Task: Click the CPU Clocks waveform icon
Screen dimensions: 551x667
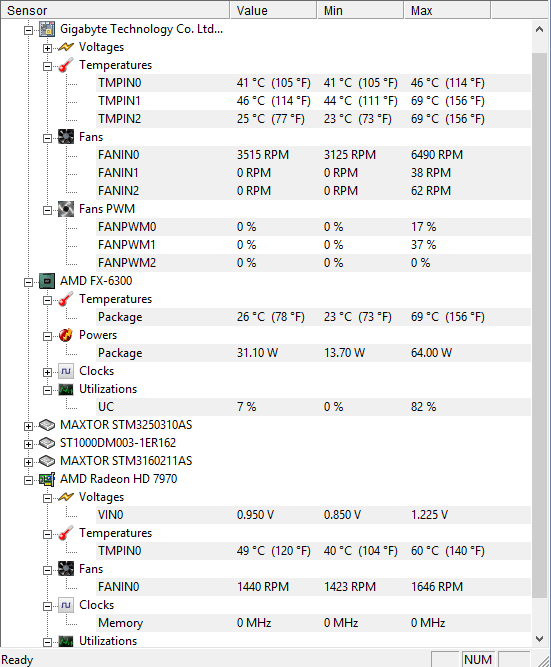Action: 66,371
